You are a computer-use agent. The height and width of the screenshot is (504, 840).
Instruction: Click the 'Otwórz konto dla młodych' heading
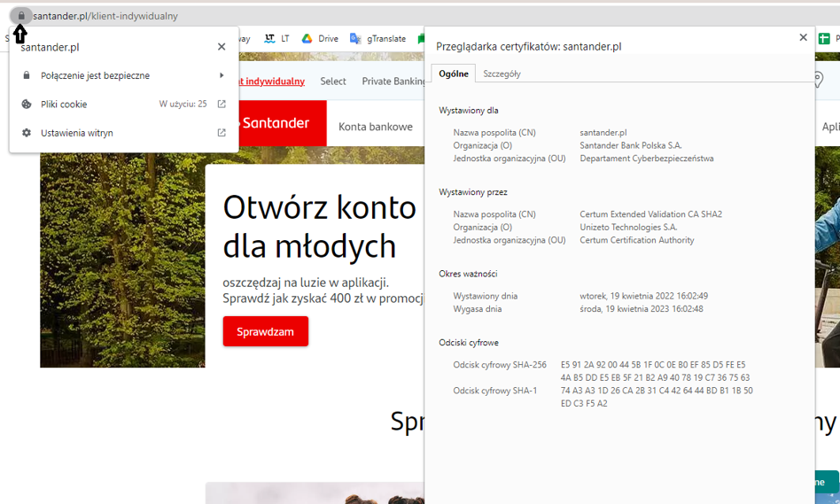tap(319, 227)
